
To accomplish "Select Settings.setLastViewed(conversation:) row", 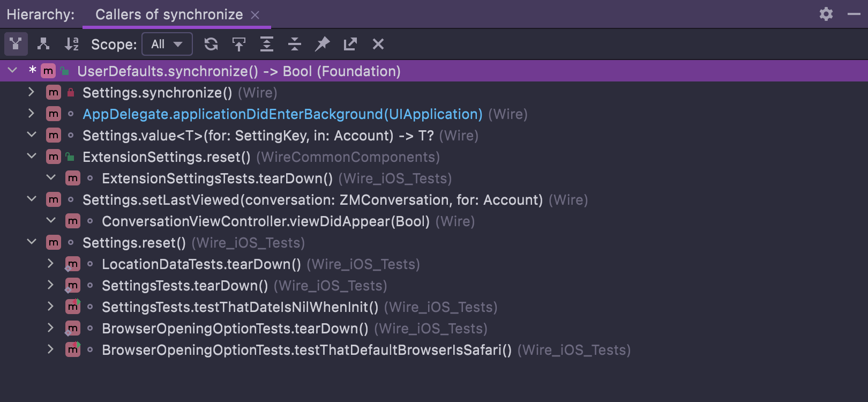I will point(434,199).
